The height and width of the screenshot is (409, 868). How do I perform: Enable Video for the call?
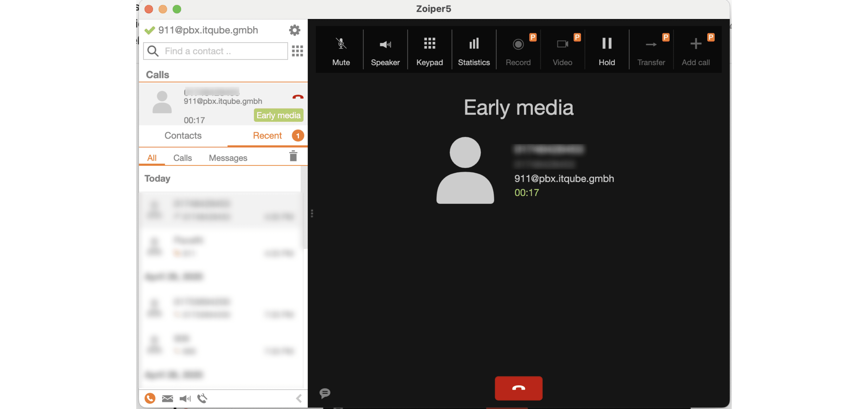(x=562, y=50)
